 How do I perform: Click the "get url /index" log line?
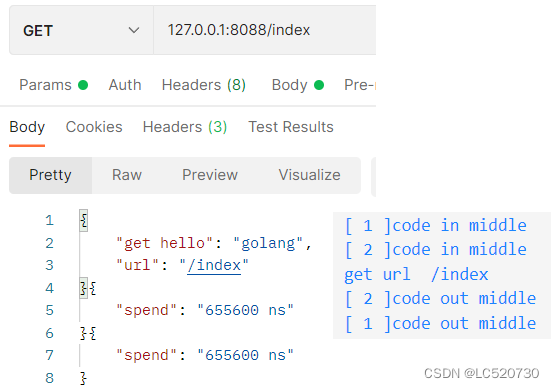416,275
